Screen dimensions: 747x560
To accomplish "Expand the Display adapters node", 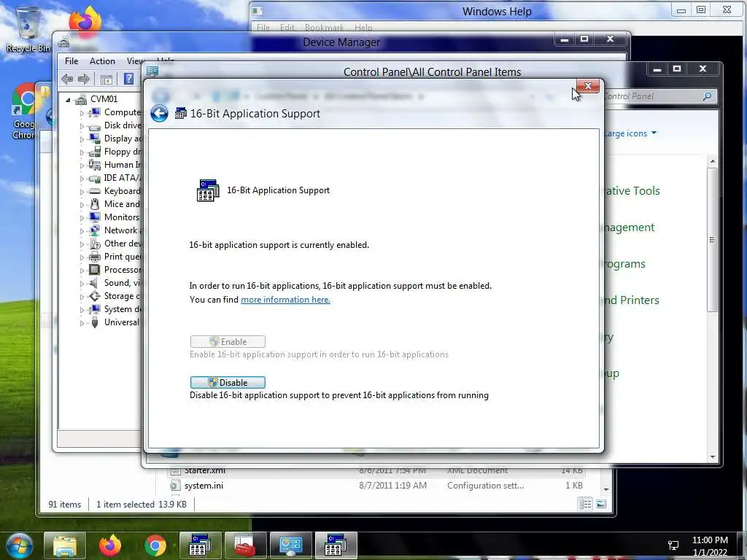I will click(x=82, y=139).
